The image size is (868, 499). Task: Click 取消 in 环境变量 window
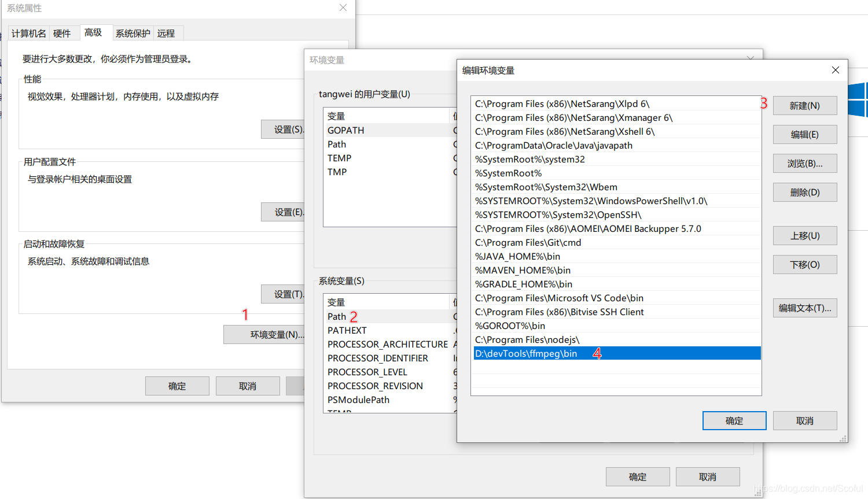[x=708, y=477]
